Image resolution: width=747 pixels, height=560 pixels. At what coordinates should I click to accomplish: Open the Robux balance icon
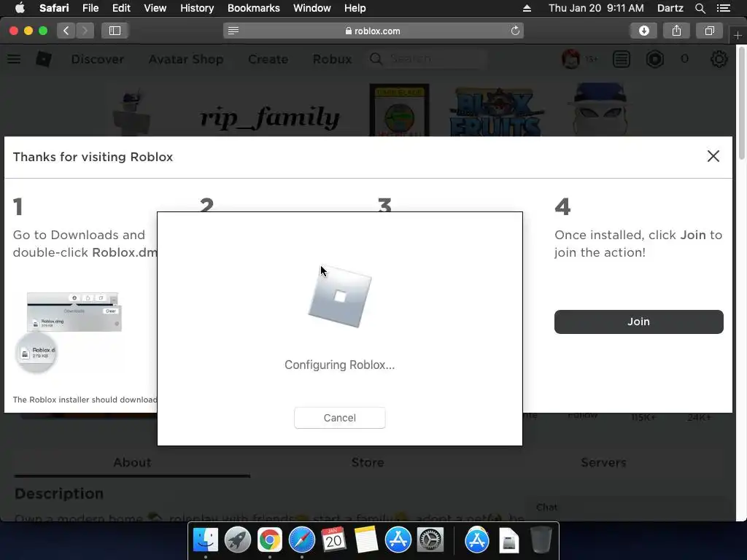[x=655, y=59]
